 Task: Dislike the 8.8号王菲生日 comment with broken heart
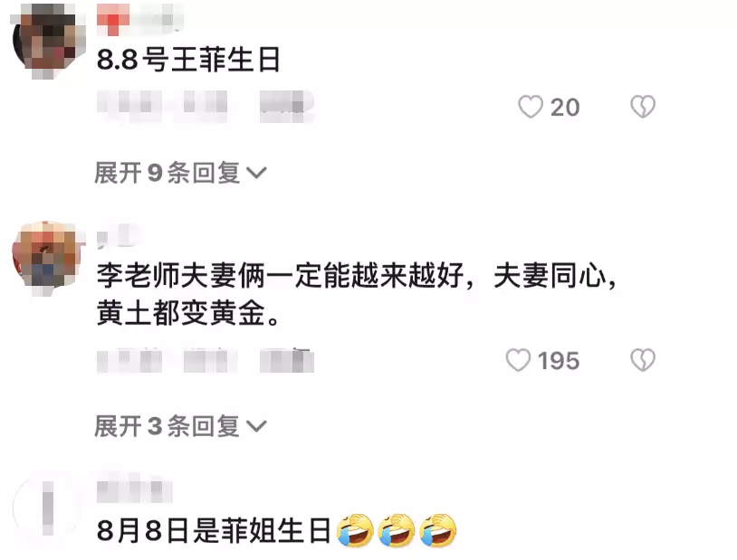click(643, 107)
